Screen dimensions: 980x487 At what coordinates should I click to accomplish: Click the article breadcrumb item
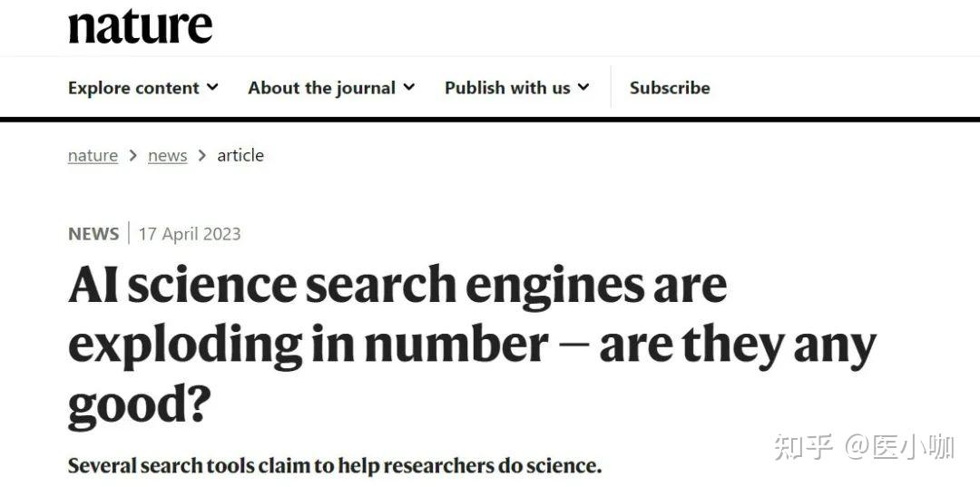click(x=240, y=155)
